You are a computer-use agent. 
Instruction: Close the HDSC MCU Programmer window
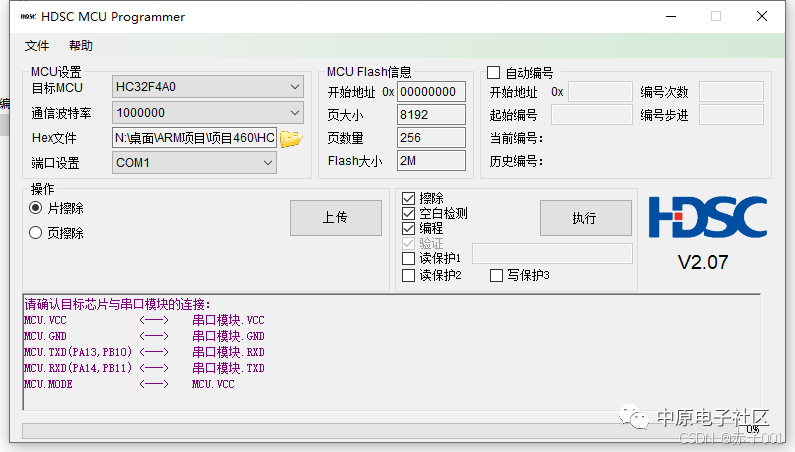762,16
